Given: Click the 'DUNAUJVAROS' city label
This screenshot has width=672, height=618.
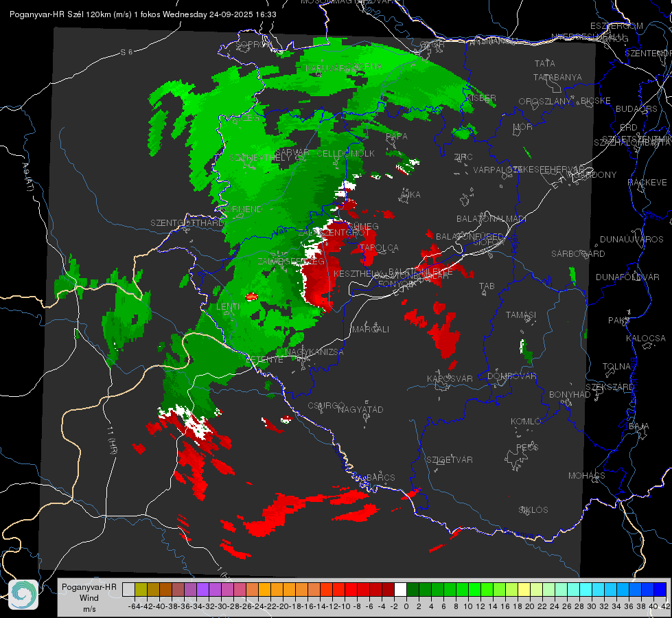Looking at the screenshot, I should (632, 240).
